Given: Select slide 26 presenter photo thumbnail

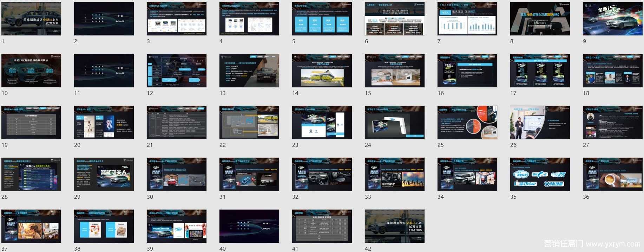Looking at the screenshot, I should click(x=540, y=122).
